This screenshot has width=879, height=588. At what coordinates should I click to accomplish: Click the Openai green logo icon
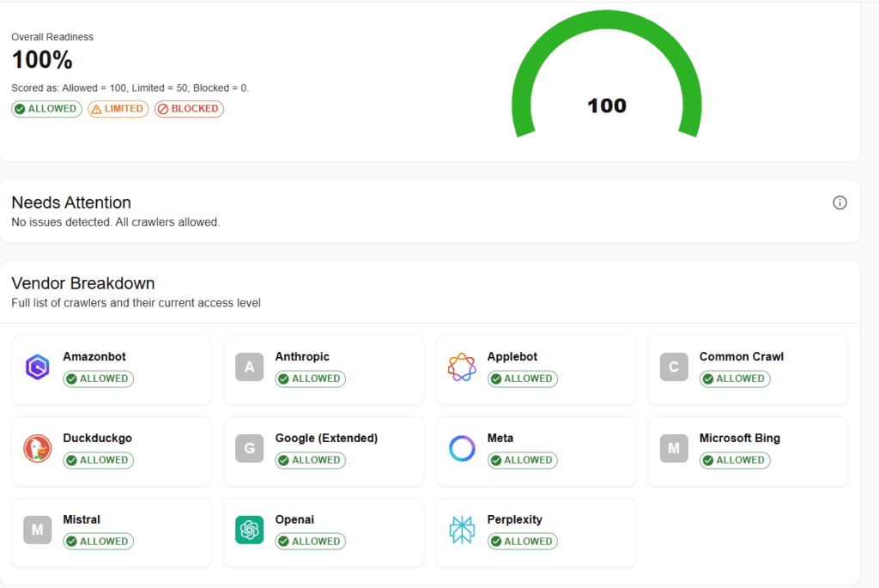[x=250, y=530]
